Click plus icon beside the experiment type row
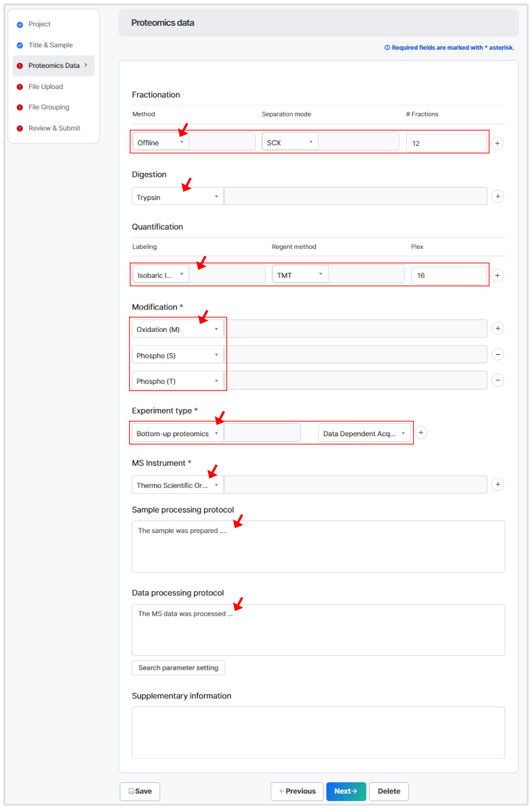532x809 pixels. pyautogui.click(x=421, y=433)
